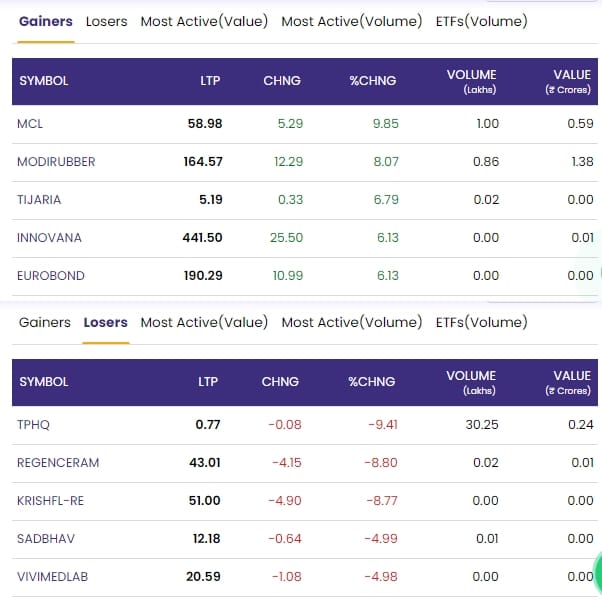Click the INNOVANA stock symbol
The height and width of the screenshot is (602, 602).
point(49,237)
